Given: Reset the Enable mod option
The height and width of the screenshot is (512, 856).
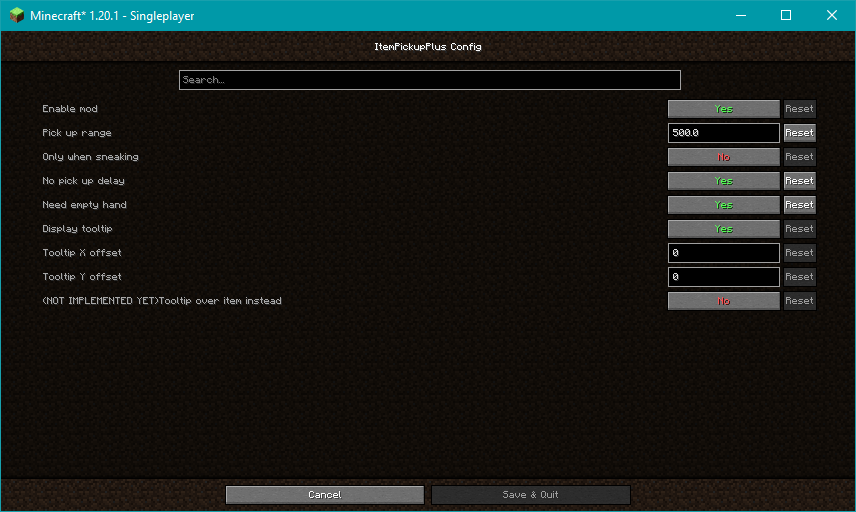Looking at the screenshot, I should (x=799, y=109).
